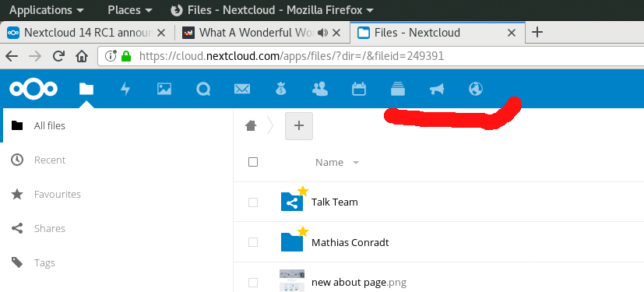Unfavourite Mathias Conradt via its star
Viewport: 644px width, 292px height.
click(x=303, y=231)
